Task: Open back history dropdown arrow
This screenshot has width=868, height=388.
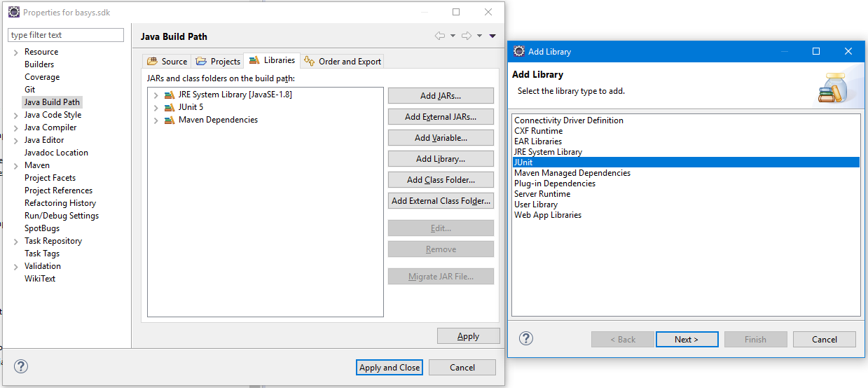Action: click(453, 36)
